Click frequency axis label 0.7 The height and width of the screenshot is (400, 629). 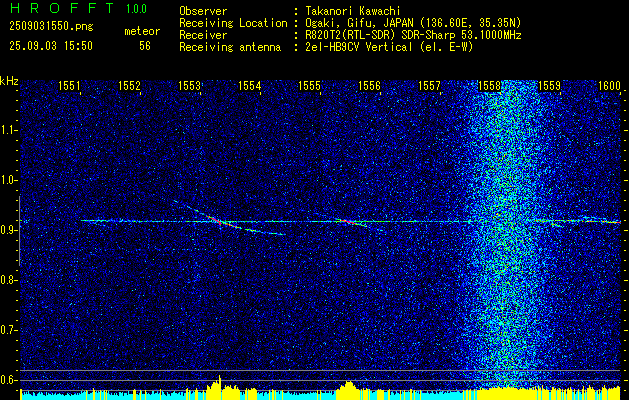click(x=8, y=330)
